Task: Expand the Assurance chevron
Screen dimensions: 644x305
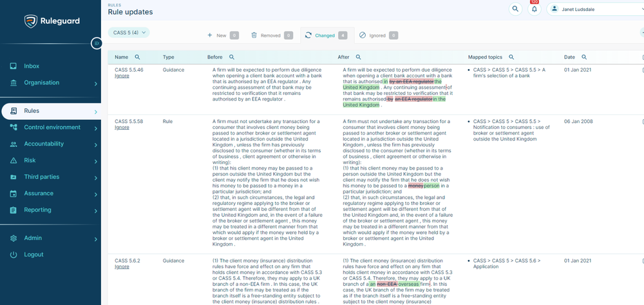Action: pyautogui.click(x=95, y=195)
